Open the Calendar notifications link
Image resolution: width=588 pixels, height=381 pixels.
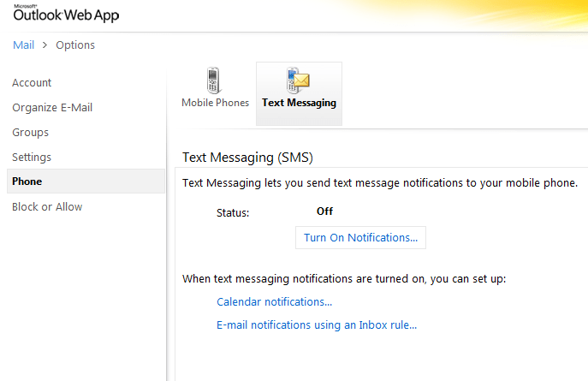[274, 302]
